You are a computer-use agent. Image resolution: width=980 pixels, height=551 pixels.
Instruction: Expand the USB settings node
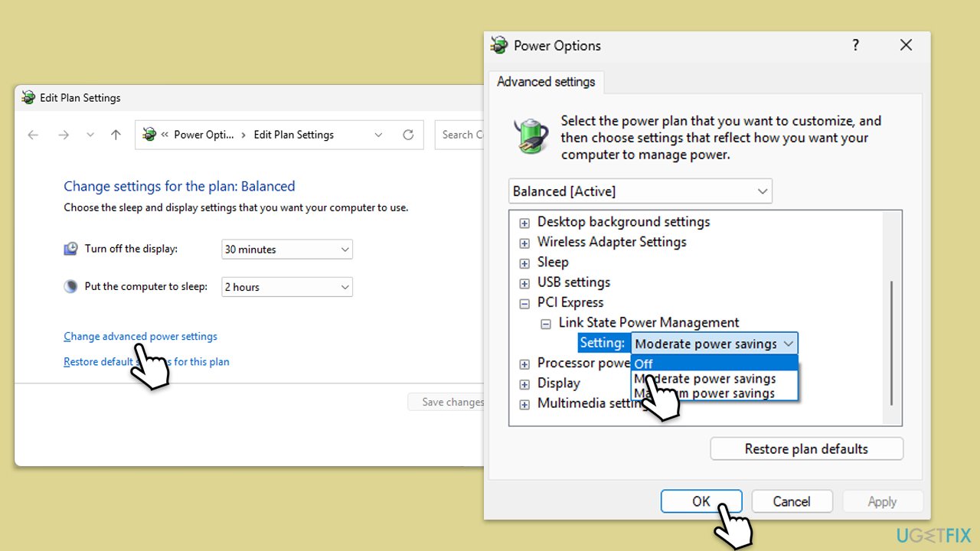[x=524, y=283]
